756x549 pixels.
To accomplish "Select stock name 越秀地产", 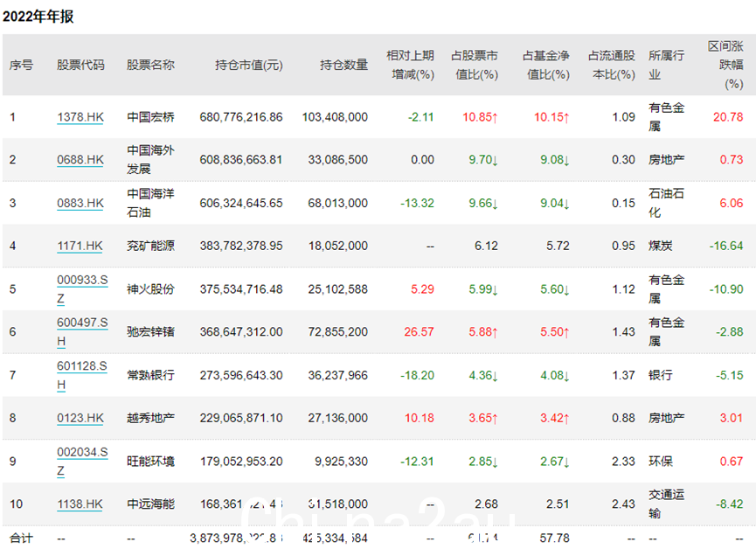I will [150, 418].
